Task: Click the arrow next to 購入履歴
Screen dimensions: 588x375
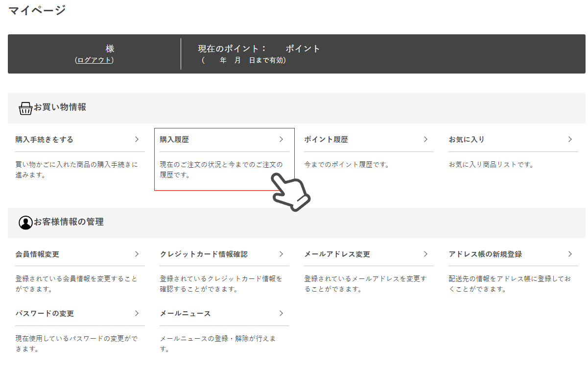Action: tap(281, 140)
